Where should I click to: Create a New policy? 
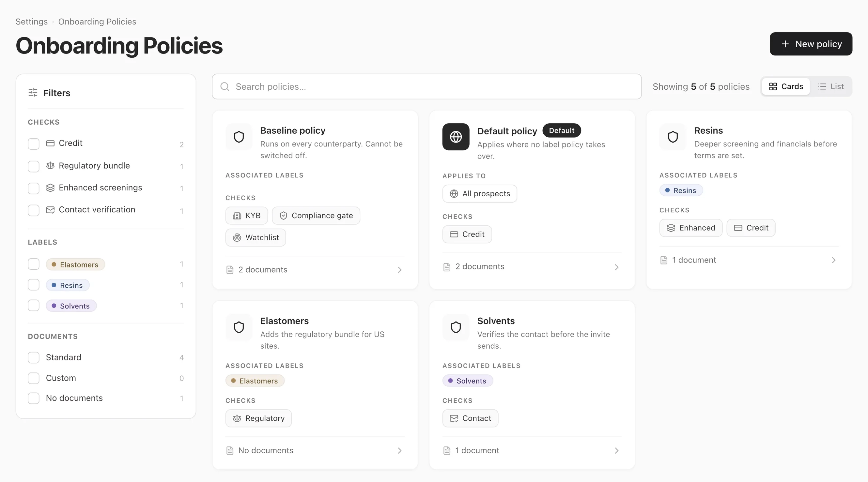click(811, 44)
